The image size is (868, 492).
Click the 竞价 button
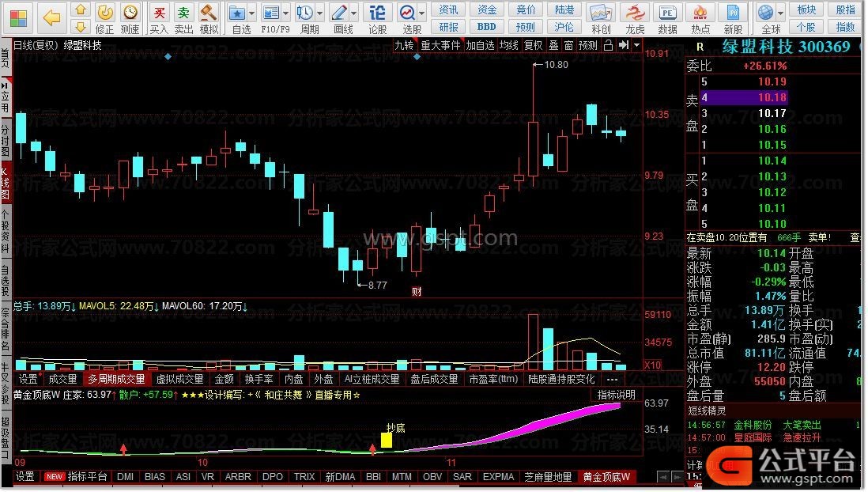tap(526, 9)
